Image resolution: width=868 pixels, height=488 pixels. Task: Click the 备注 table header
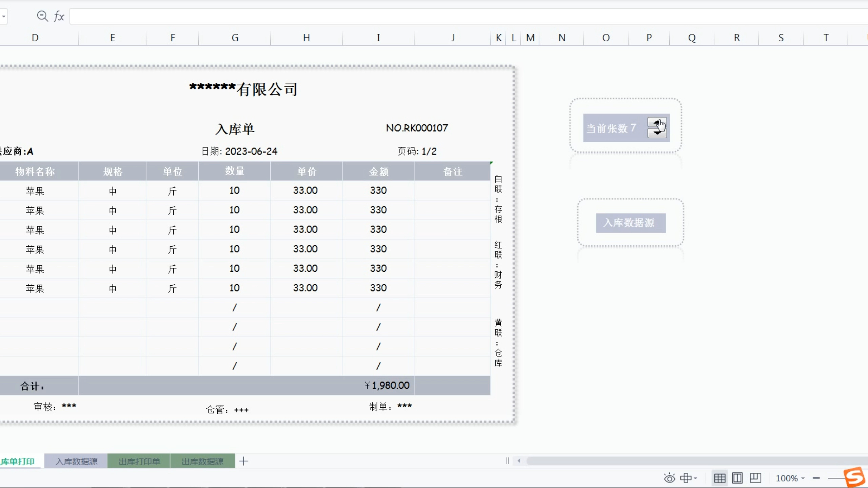453,171
